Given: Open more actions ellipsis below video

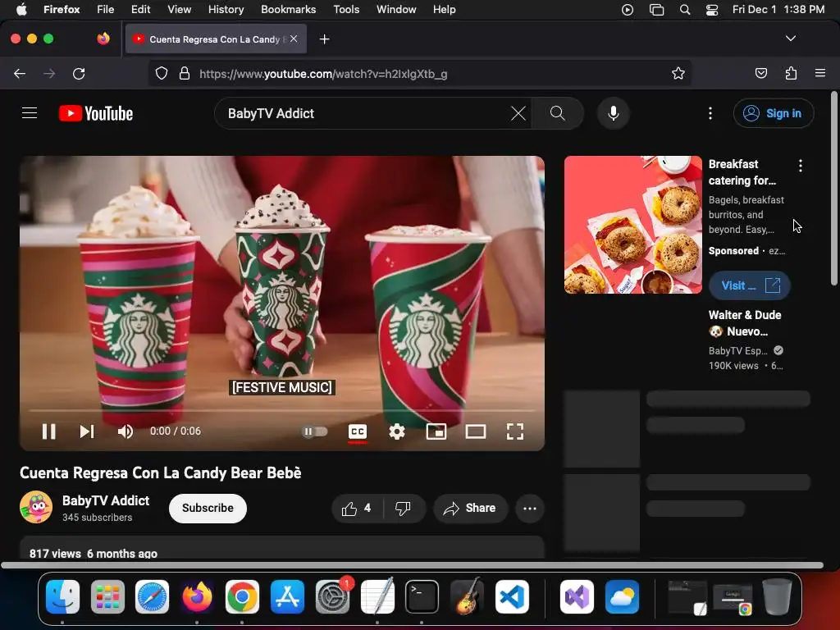Looking at the screenshot, I should coord(530,509).
